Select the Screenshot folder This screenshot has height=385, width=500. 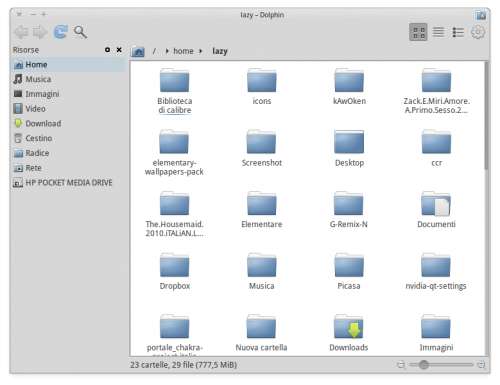(262, 148)
